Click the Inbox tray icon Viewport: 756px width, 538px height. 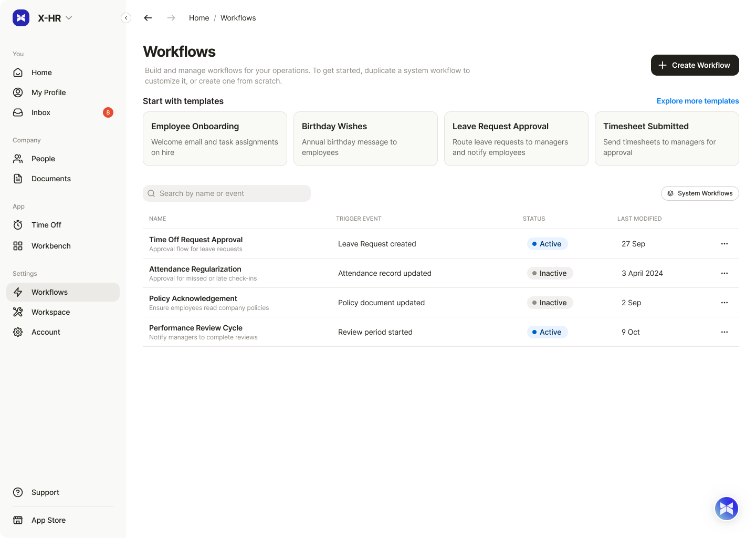point(18,112)
